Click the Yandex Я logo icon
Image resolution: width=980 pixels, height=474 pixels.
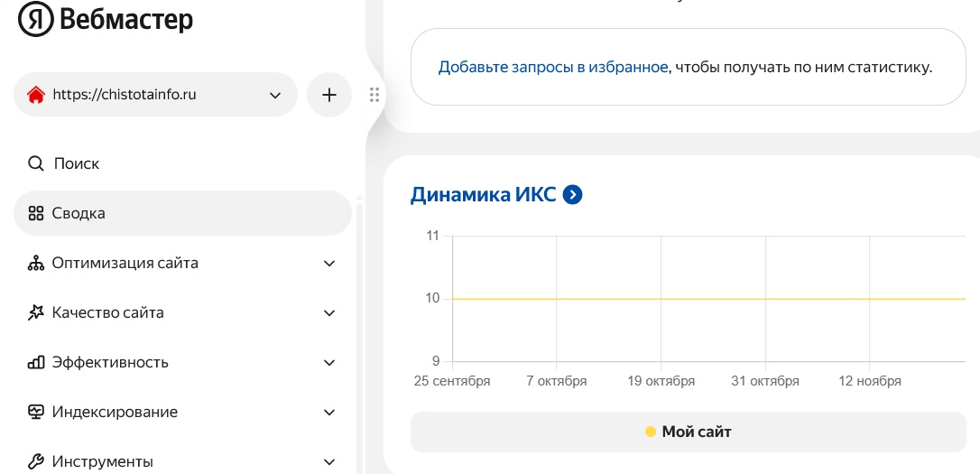[x=36, y=19]
